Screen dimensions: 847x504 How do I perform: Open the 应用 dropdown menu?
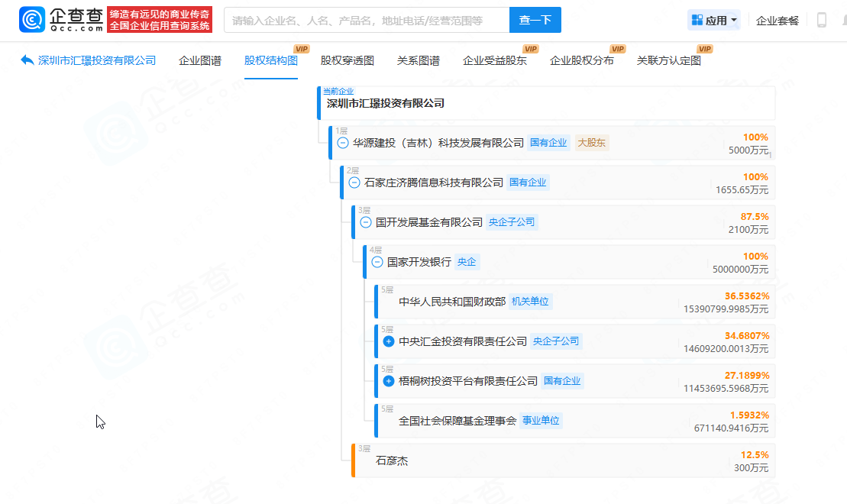(714, 20)
